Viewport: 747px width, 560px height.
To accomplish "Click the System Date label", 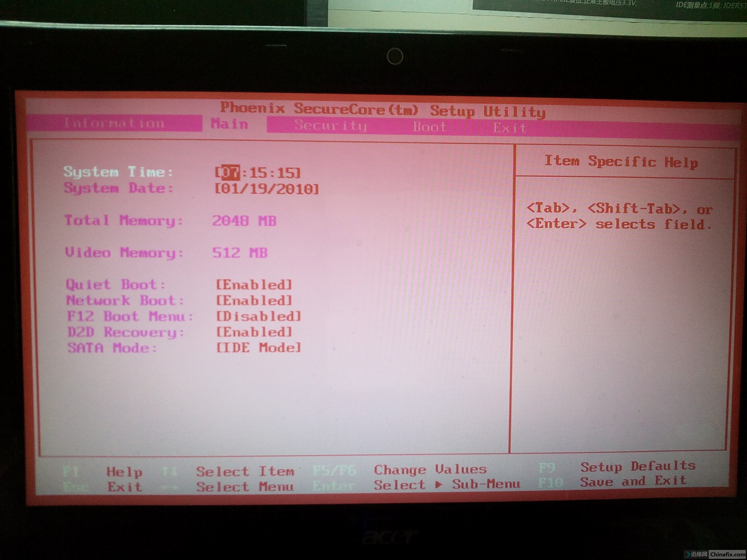I will pos(118,188).
